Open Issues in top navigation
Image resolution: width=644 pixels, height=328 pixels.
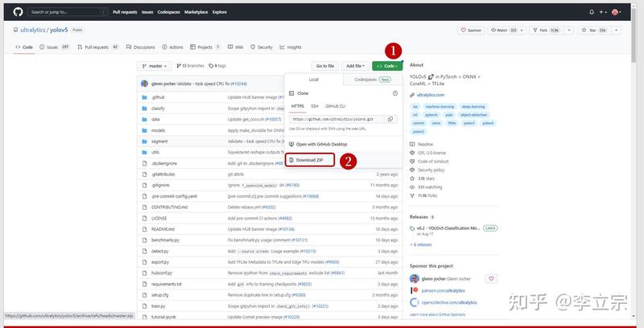(147, 12)
